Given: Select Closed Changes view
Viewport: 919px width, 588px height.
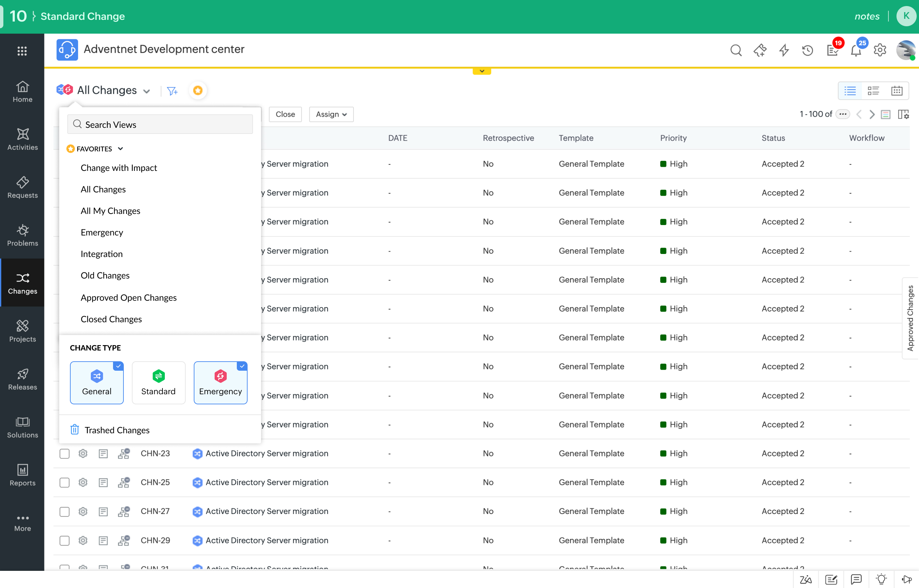Looking at the screenshot, I should pos(111,319).
